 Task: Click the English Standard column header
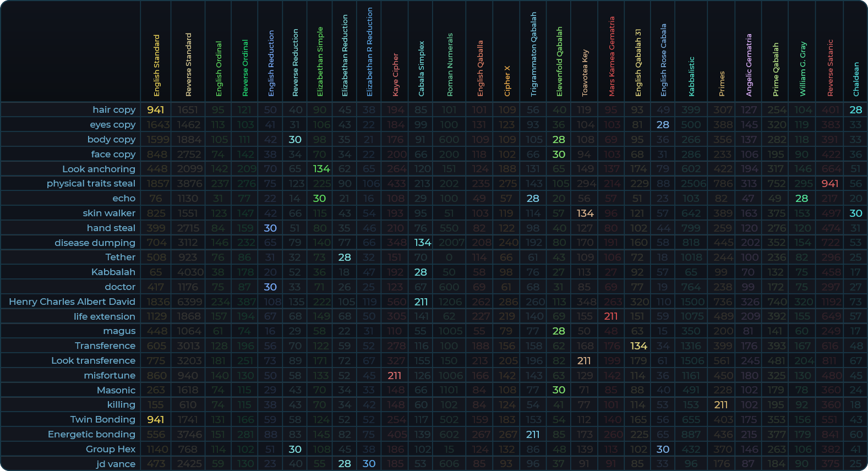click(156, 65)
